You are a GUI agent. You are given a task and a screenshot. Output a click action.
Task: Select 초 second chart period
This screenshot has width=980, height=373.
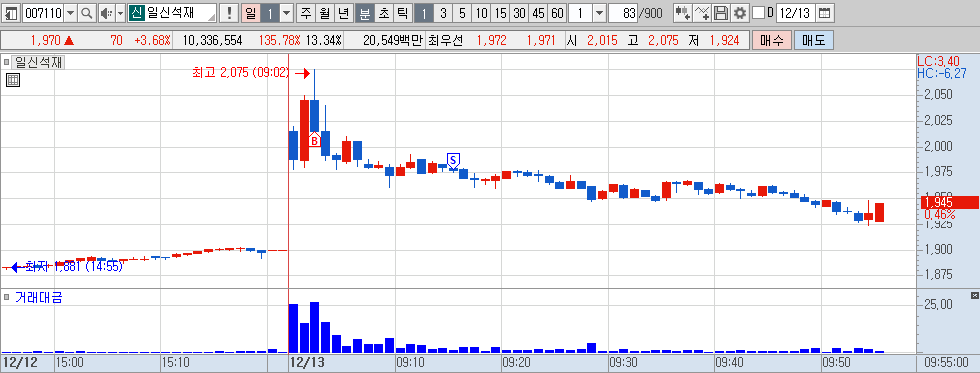point(384,12)
